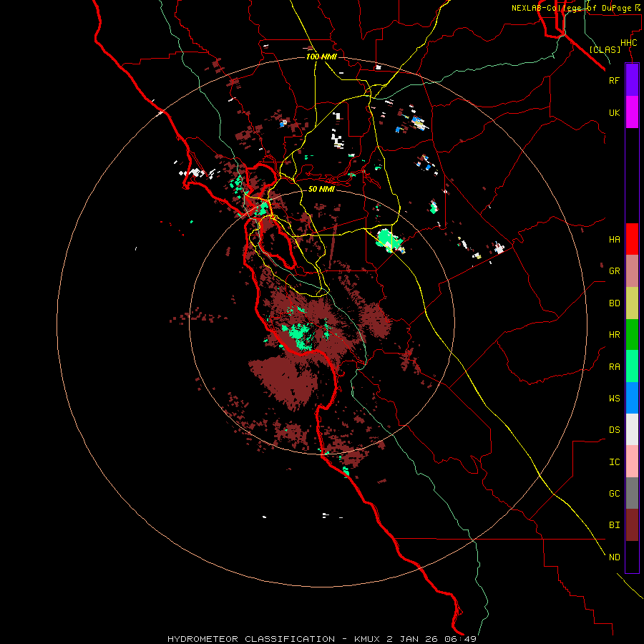Click the RF legend label
Image resolution: width=644 pixels, height=644 pixels.
(x=615, y=80)
